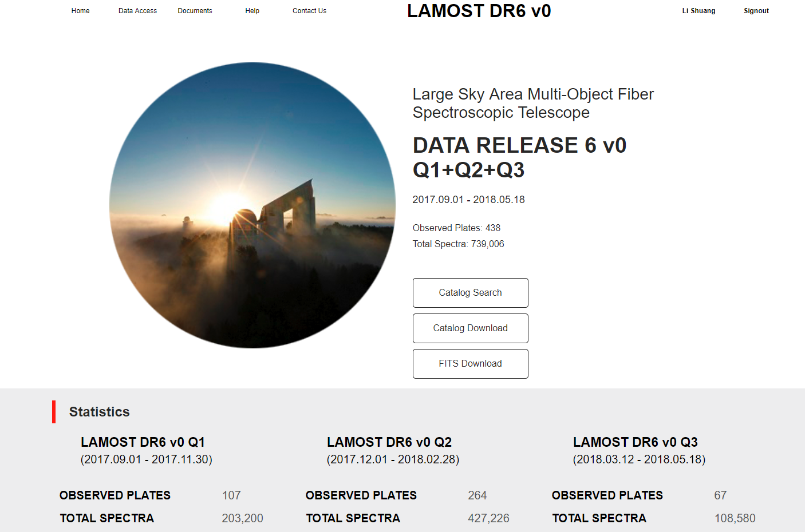Click the Statistics section heading

[x=100, y=412]
